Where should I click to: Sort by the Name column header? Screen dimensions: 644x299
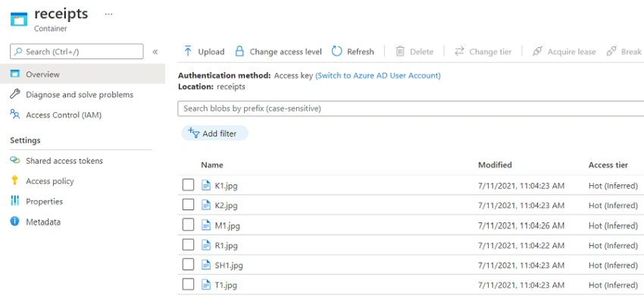pyautogui.click(x=212, y=165)
